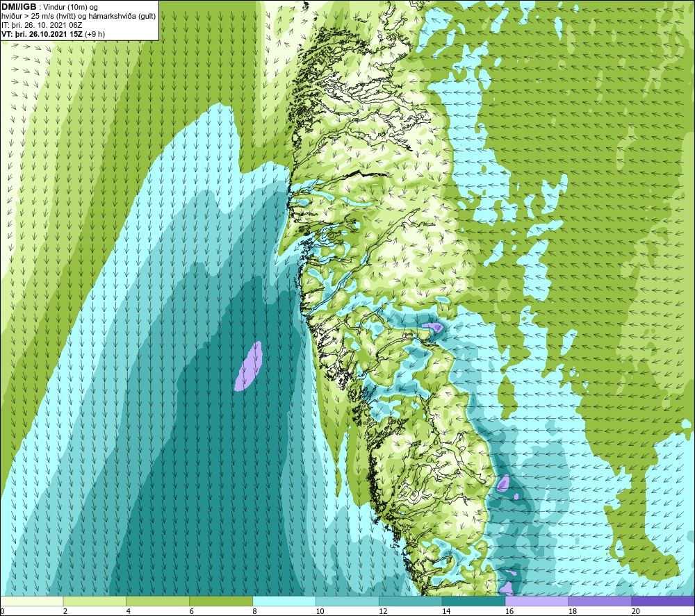Click the scale label "10"
The height and width of the screenshot is (616, 695).
click(320, 611)
